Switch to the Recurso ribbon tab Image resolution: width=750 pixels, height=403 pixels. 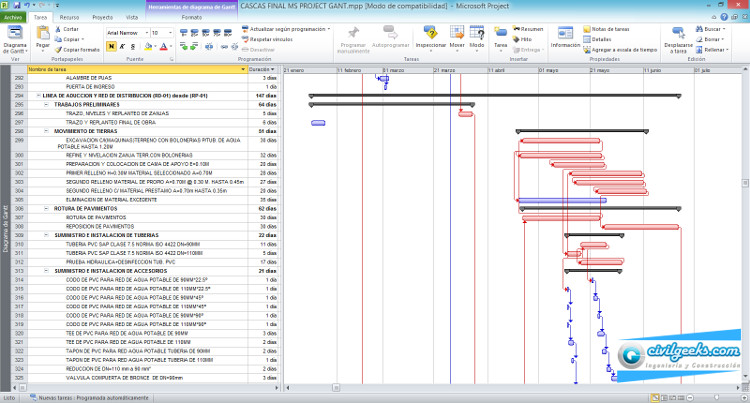click(x=70, y=18)
